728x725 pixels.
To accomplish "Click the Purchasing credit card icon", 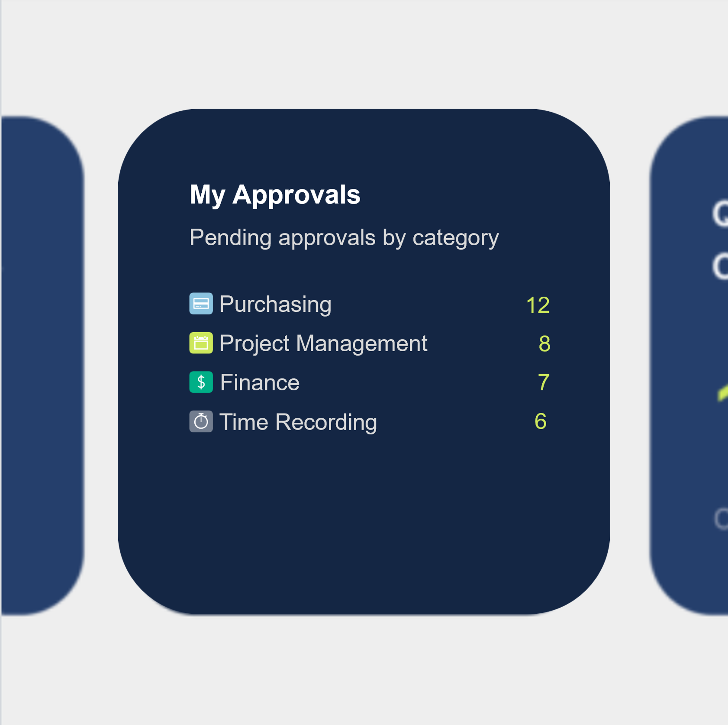I will click(x=201, y=304).
